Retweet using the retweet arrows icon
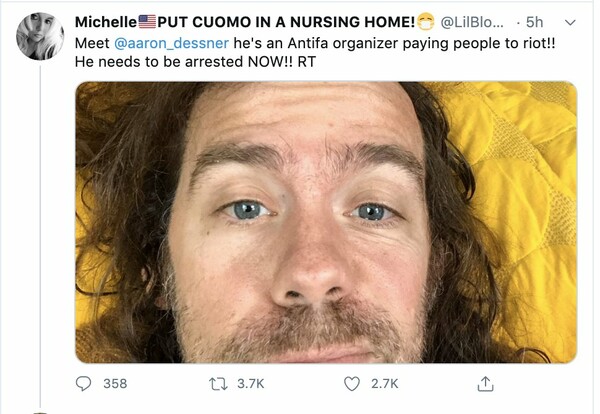 tap(218, 384)
